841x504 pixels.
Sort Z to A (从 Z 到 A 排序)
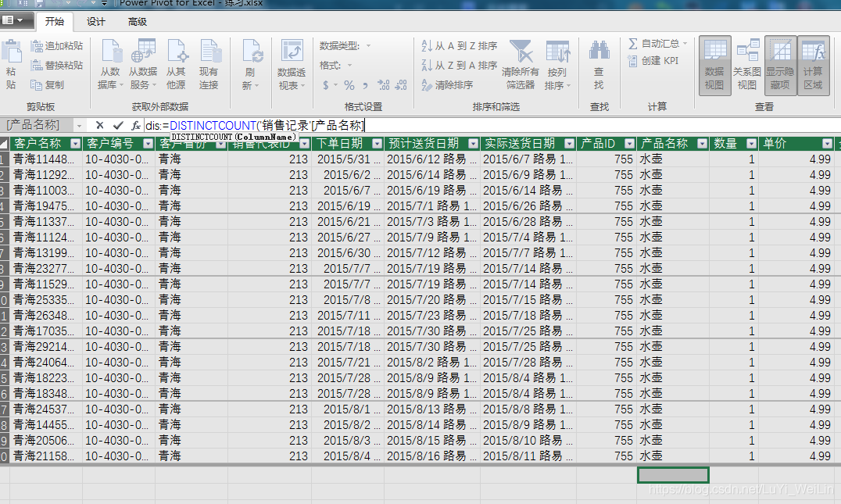460,66
